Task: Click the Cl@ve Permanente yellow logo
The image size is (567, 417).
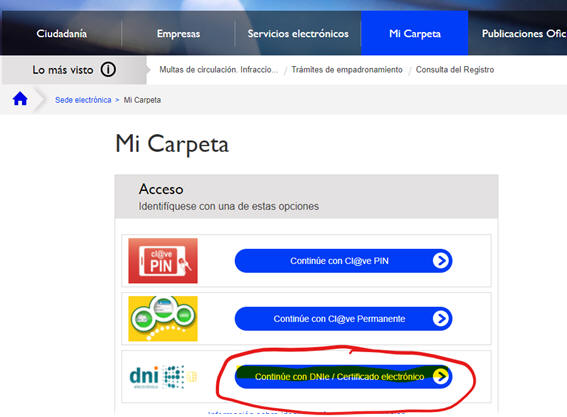Action: point(163,319)
